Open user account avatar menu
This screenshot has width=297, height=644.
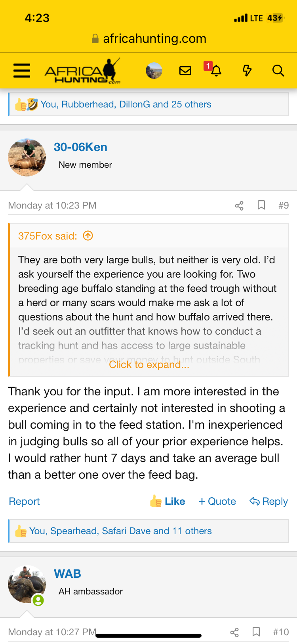tap(154, 71)
